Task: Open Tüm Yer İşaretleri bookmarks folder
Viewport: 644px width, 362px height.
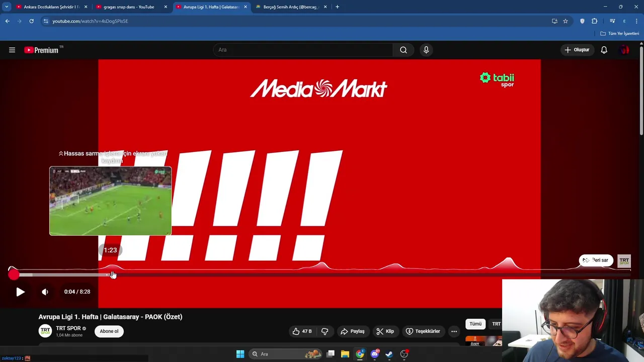Action: [620, 34]
